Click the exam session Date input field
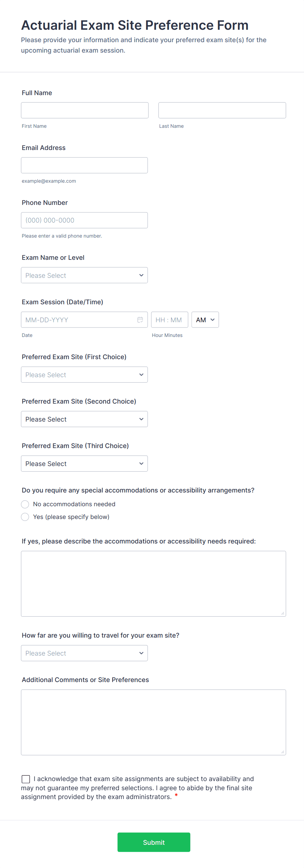Viewport: 304px width, 868px height. tap(79, 320)
